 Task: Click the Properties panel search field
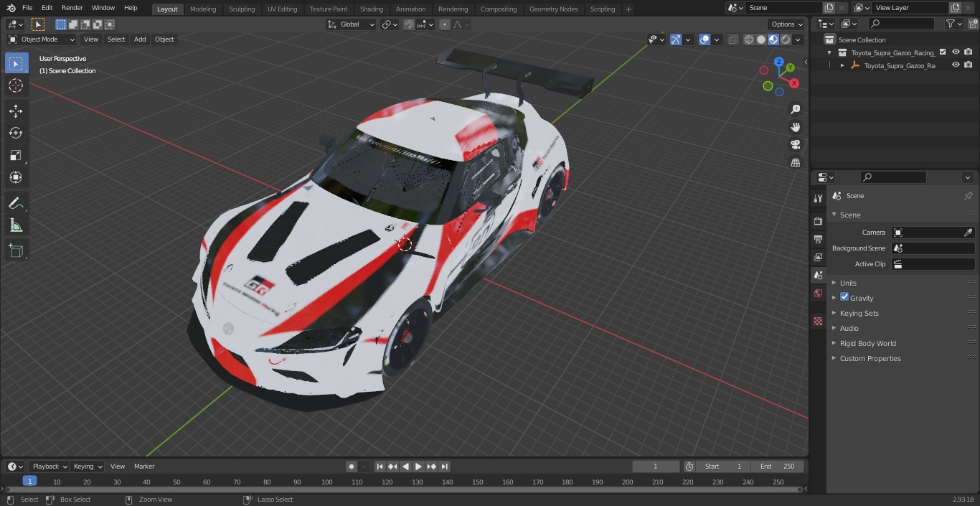tap(893, 177)
